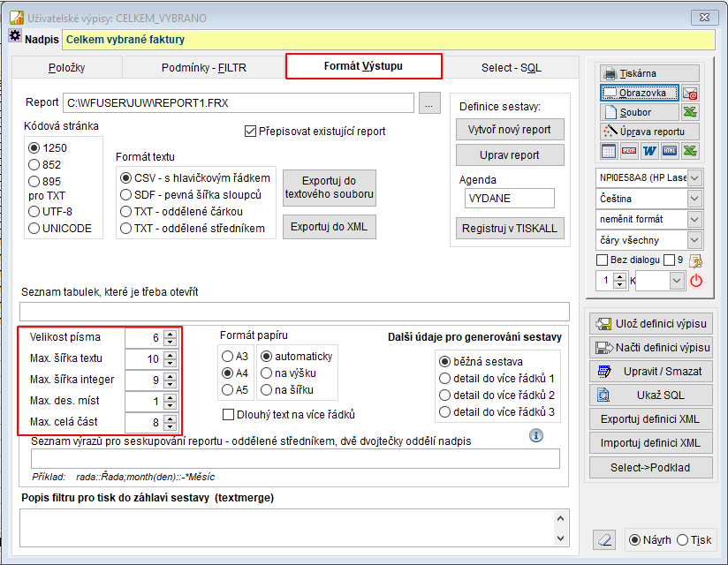Open Úprava reportu wand button
This screenshot has width=728, height=565.
pos(649,132)
